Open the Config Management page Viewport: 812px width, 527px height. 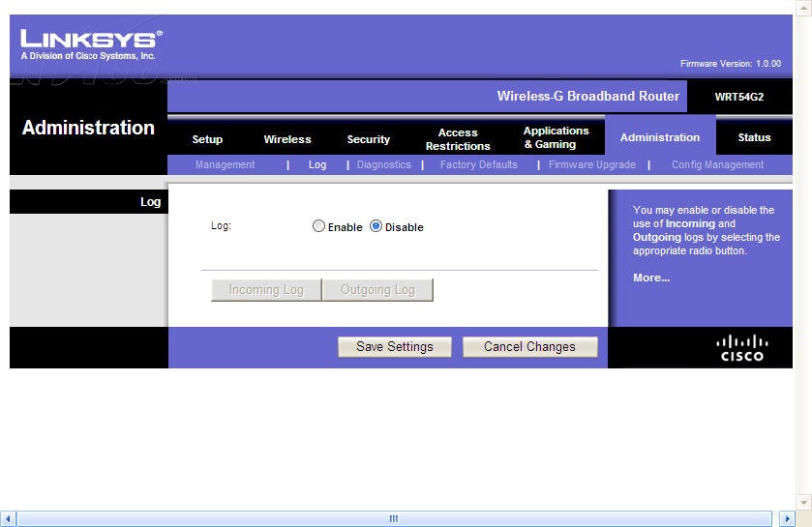pos(718,164)
